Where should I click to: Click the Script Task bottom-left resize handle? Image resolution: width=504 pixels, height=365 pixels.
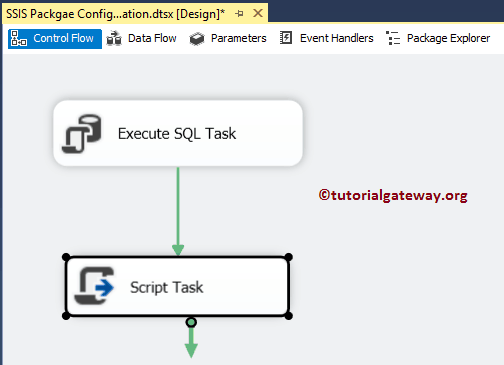click(66, 316)
